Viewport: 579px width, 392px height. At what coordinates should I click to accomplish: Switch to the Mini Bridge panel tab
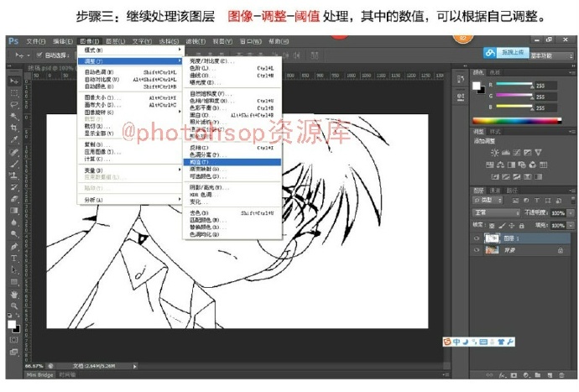40,374
